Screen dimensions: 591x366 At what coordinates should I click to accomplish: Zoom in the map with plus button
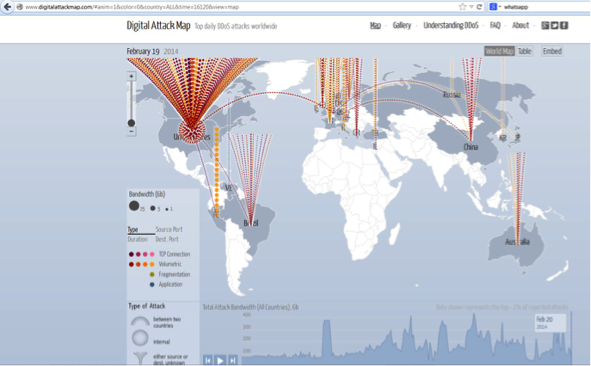coord(131,76)
